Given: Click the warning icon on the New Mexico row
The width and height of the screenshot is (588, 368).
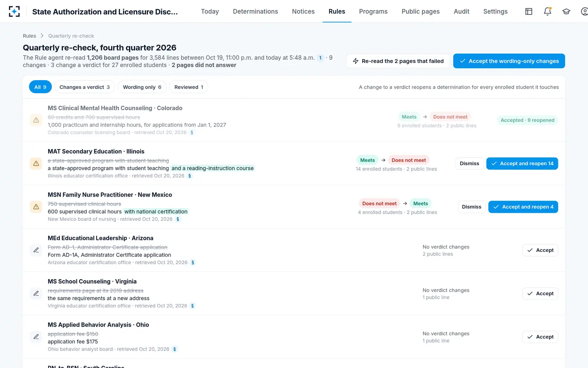Looking at the screenshot, I should [x=36, y=207].
